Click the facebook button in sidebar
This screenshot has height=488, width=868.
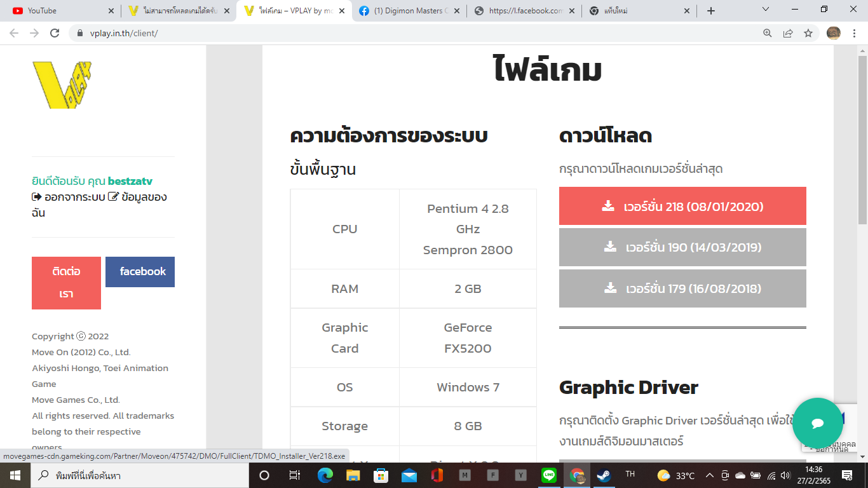[x=140, y=271]
